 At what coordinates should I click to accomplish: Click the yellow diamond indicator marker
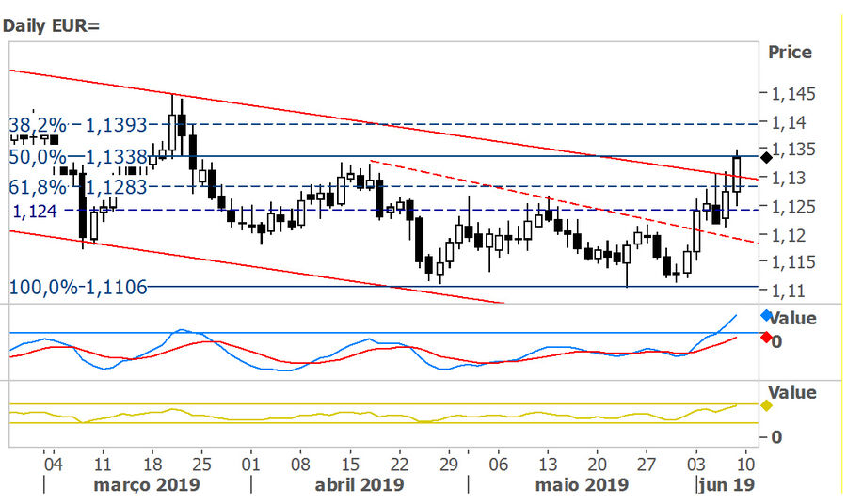click(766, 405)
